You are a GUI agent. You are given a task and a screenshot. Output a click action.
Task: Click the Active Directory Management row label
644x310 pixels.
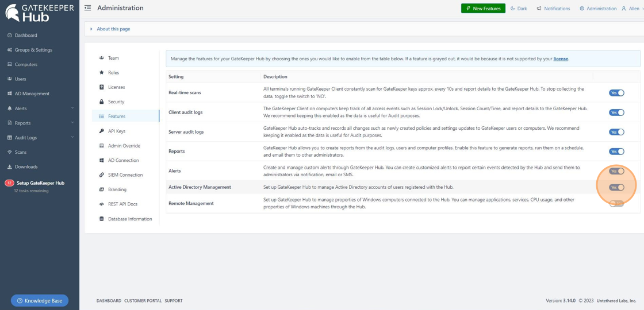tap(200, 187)
